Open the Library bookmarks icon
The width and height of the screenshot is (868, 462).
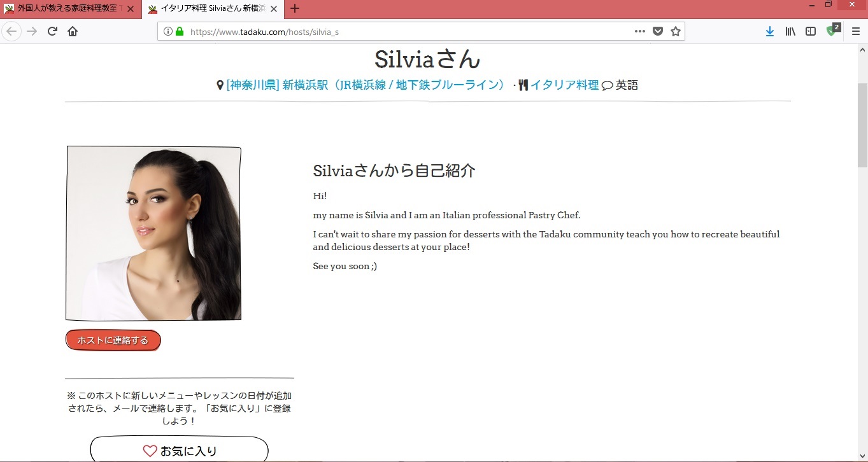click(x=790, y=31)
